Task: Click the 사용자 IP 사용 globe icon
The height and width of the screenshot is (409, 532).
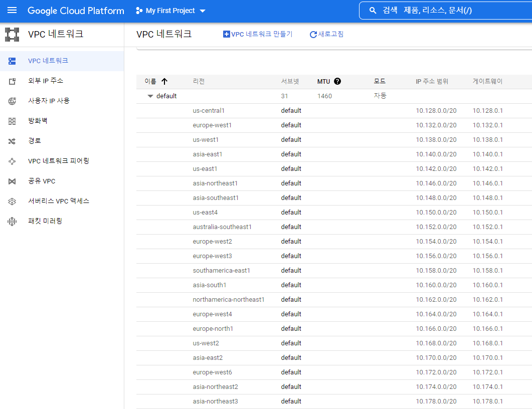Action: click(x=12, y=101)
